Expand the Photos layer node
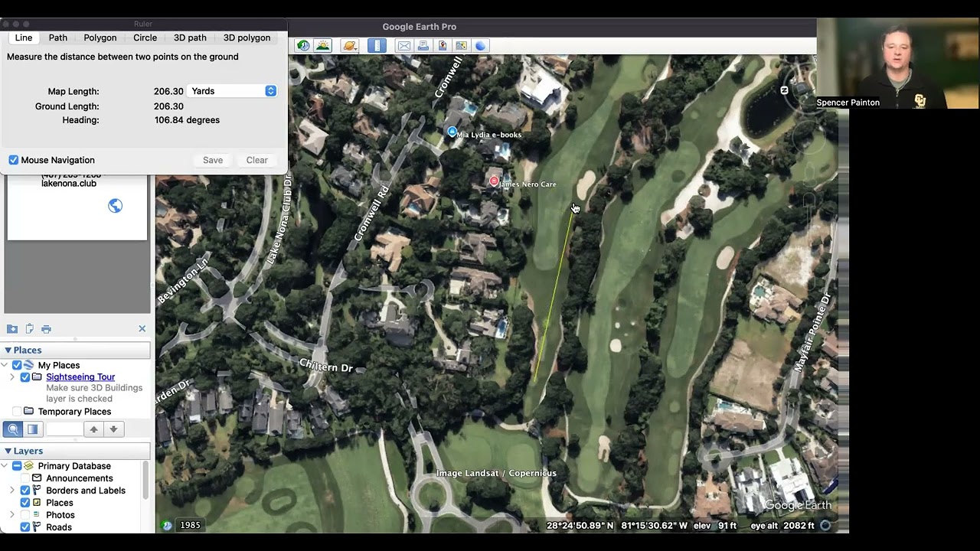Screen dimensions: 980x551 coord(12,515)
